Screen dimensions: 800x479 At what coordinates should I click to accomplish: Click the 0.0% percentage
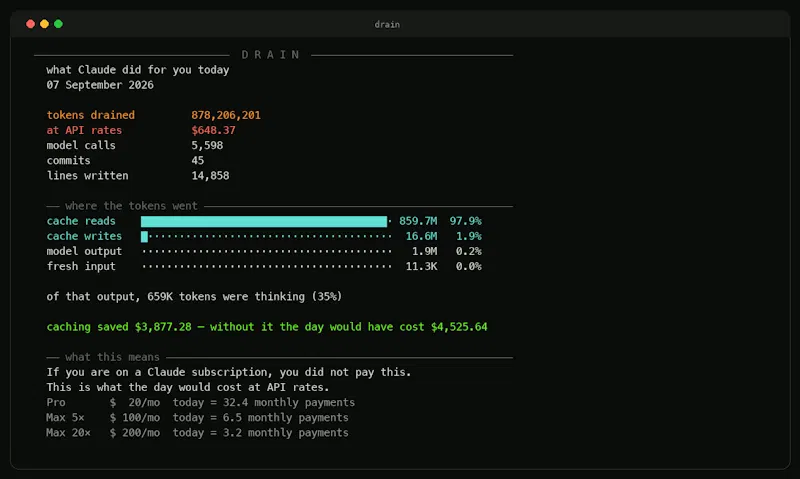click(468, 266)
